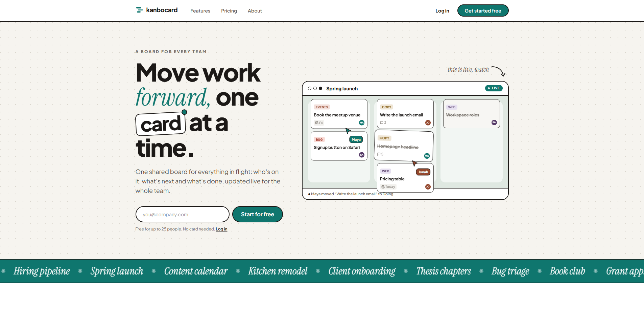This screenshot has width=644, height=310.
Task: Select Kitchen remodel in the scrolling banner
Action: point(278,271)
